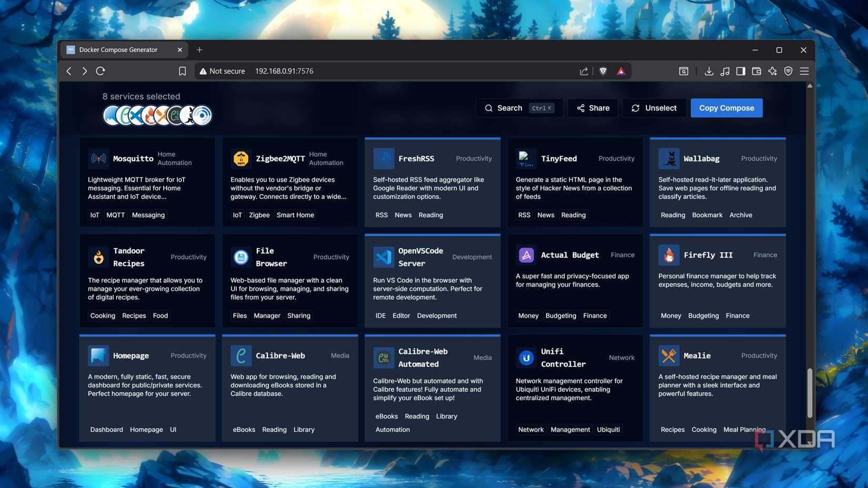Click the Firefly III icon
The image size is (868, 488).
click(x=669, y=255)
